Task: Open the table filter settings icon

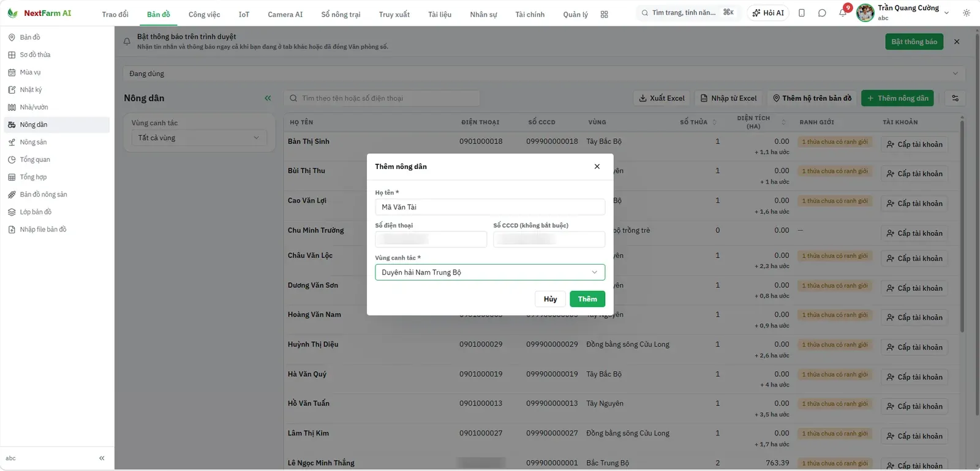Action: coord(955,98)
